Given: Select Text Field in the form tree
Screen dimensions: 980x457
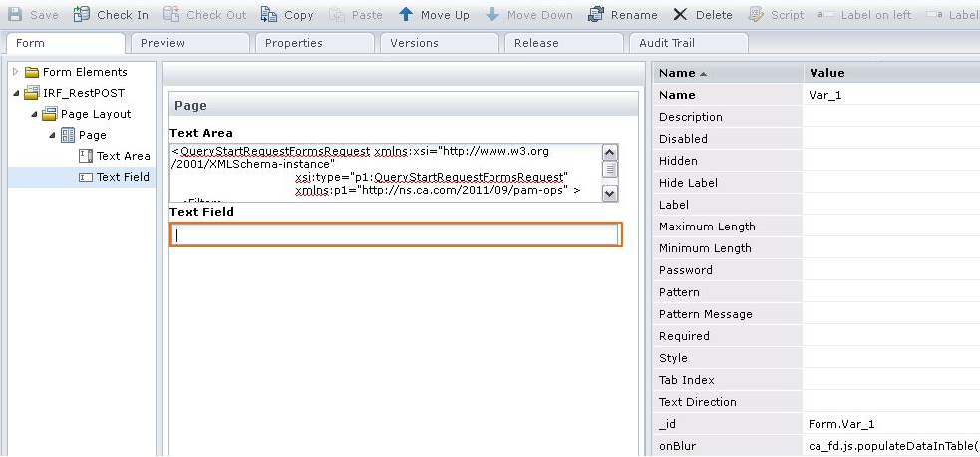Looking at the screenshot, I should point(122,177).
